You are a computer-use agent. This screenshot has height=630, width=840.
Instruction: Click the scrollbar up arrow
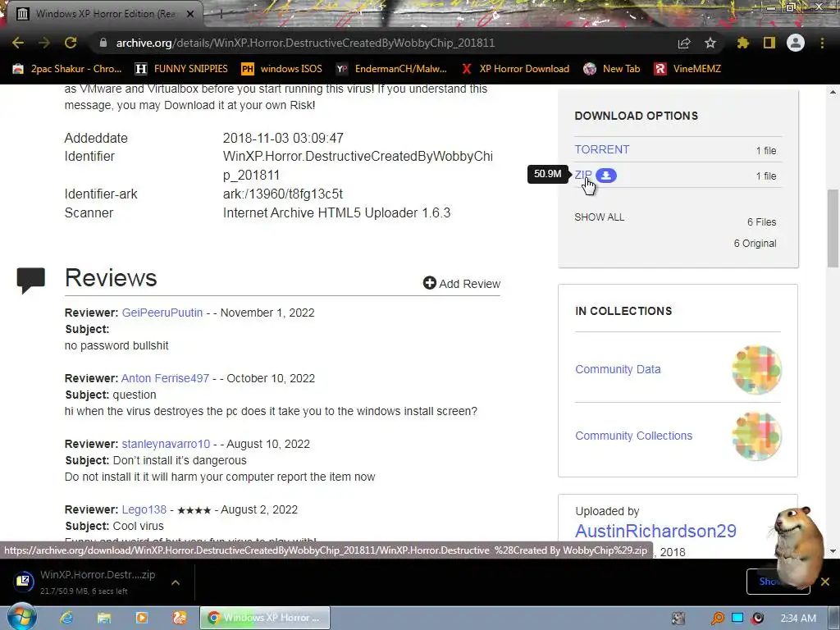coord(833,92)
